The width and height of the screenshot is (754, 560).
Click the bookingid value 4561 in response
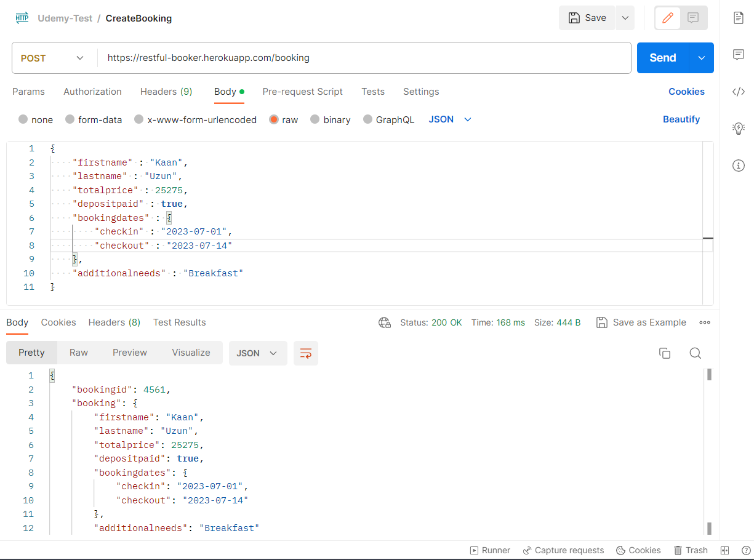[154, 390]
